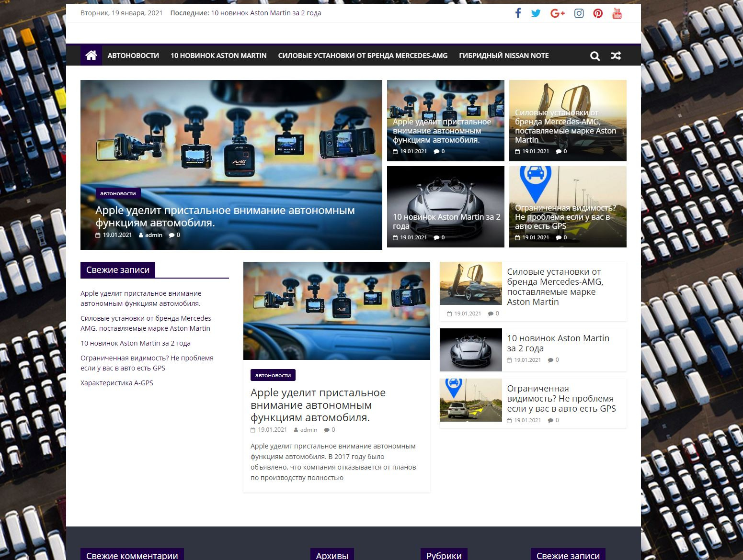Click date 19.01.2021 under right list Mercedes-AMG item
The image size is (743, 560).
[x=468, y=314]
